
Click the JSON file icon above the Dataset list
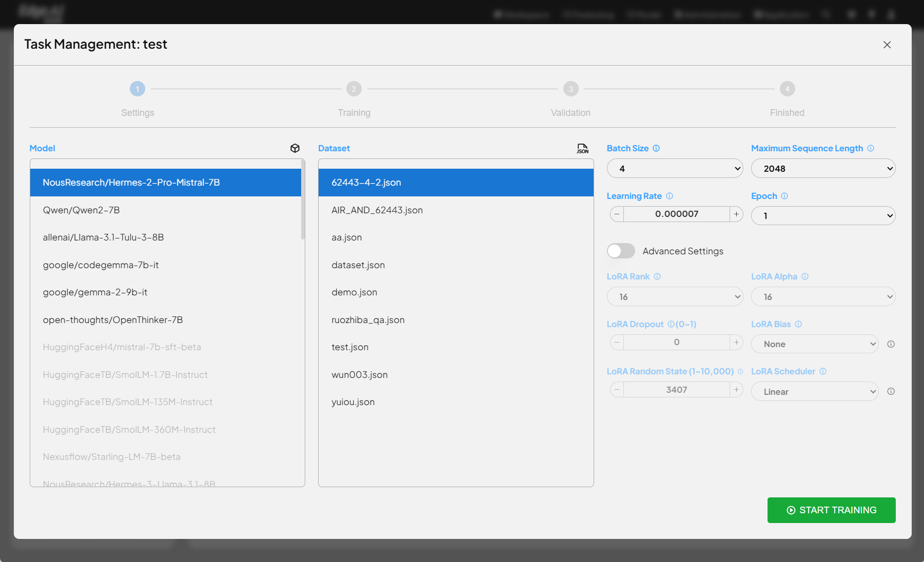click(583, 148)
